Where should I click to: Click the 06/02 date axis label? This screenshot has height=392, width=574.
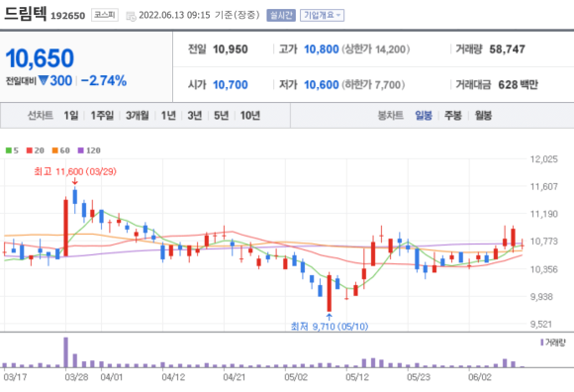pos(480,377)
